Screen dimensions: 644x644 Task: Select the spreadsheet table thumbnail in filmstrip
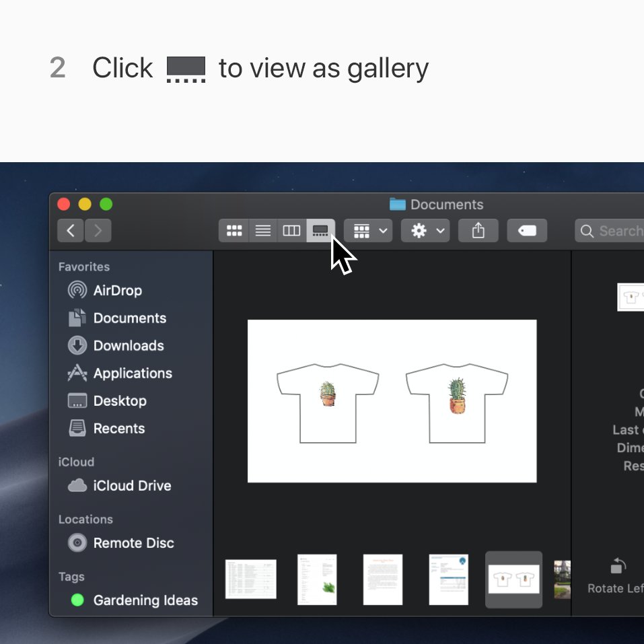pyautogui.click(x=250, y=579)
